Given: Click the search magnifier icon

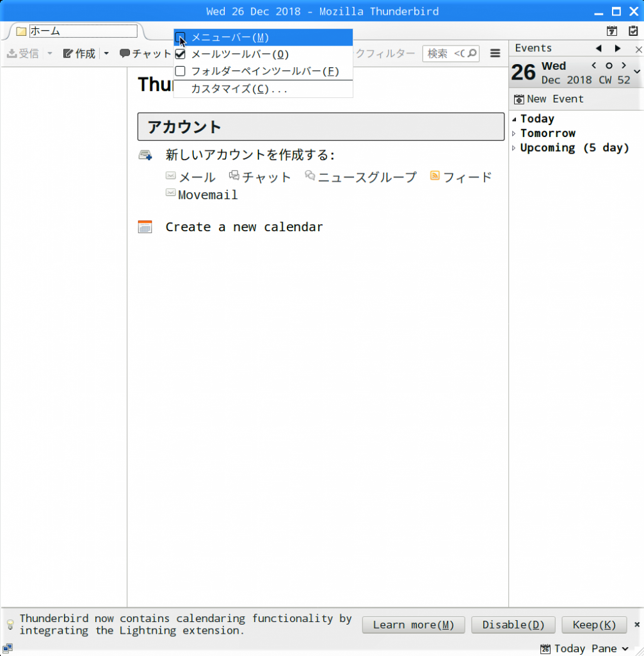Looking at the screenshot, I should (472, 54).
